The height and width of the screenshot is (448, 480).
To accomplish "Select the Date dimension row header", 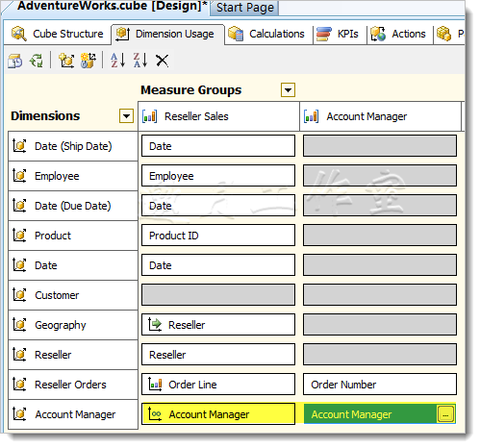I will point(73,265).
